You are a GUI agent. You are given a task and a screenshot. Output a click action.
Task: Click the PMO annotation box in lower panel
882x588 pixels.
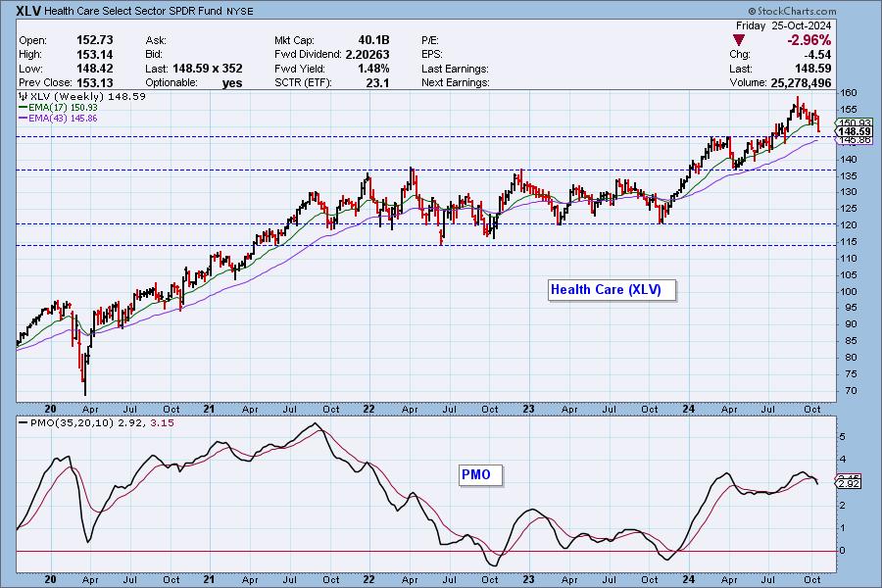[x=480, y=475]
